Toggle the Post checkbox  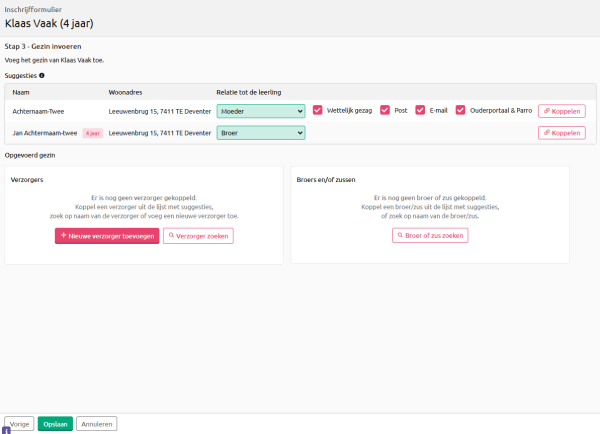pos(385,111)
